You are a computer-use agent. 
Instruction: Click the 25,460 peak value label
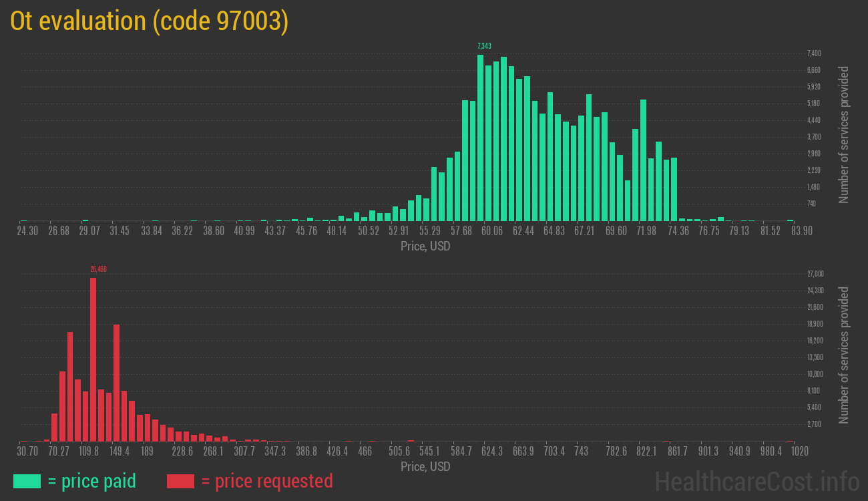tap(98, 269)
